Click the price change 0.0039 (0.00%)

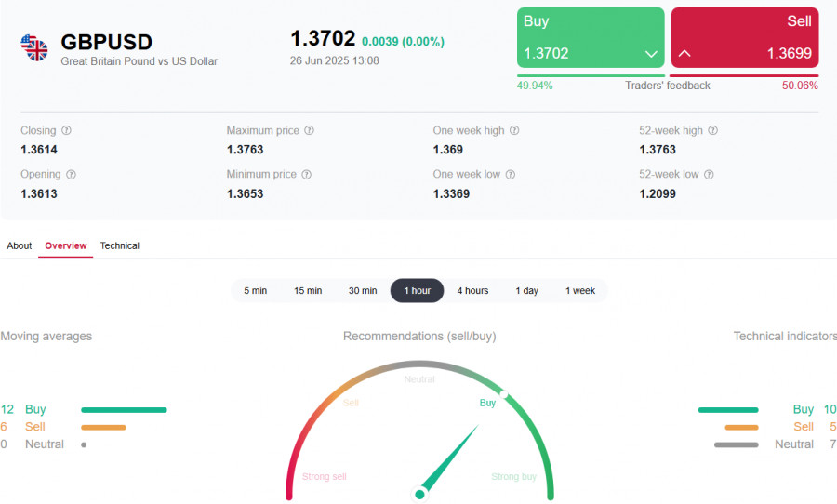click(x=403, y=42)
